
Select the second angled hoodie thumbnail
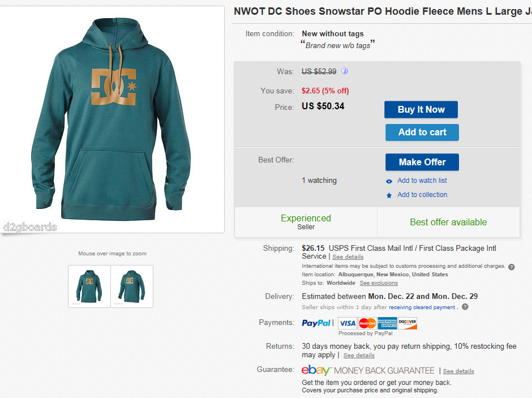coord(132,286)
